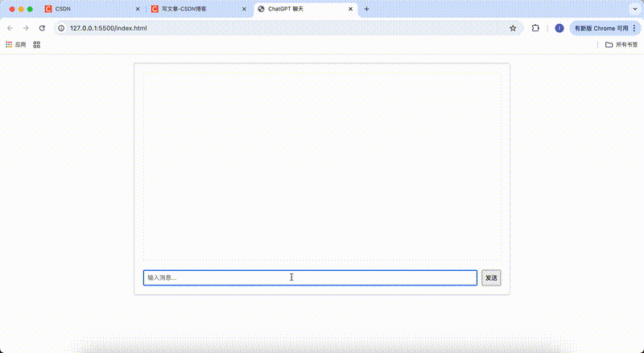Viewport: 644px width, 353px height.
Task: Close the CSDN tab
Action: (x=138, y=9)
